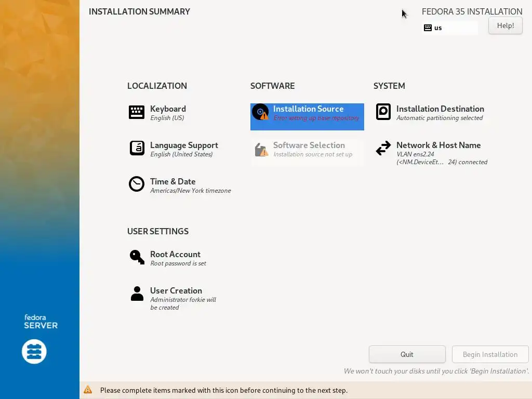The height and width of the screenshot is (399, 532).
Task: Open the Keyboard settings label
Action: click(x=168, y=109)
